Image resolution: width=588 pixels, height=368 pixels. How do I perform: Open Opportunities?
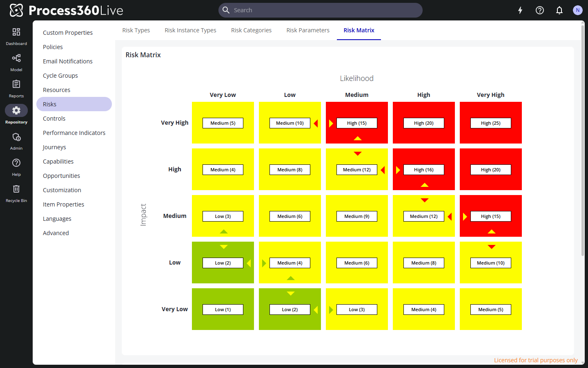pyautogui.click(x=74, y=176)
